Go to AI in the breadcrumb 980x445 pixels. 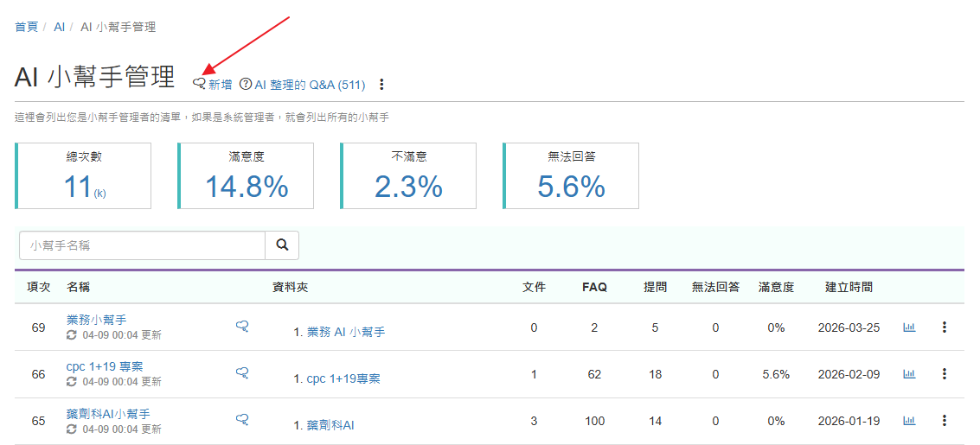pyautogui.click(x=60, y=27)
